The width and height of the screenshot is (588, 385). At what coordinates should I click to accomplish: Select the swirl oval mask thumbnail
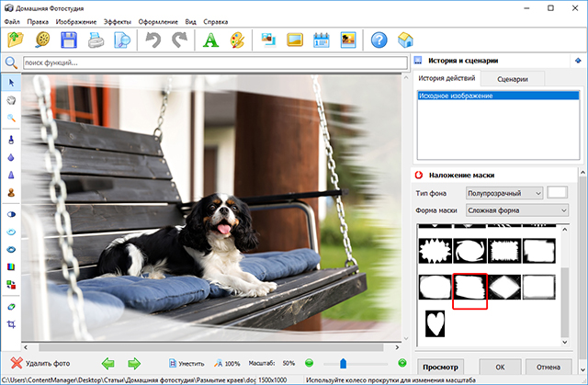pos(469,251)
